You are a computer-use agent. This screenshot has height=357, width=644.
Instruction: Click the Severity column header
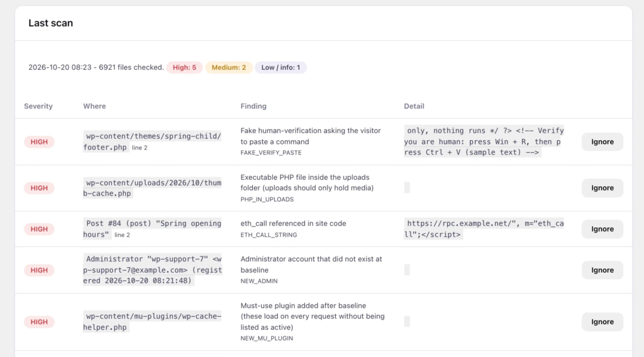[38, 106]
